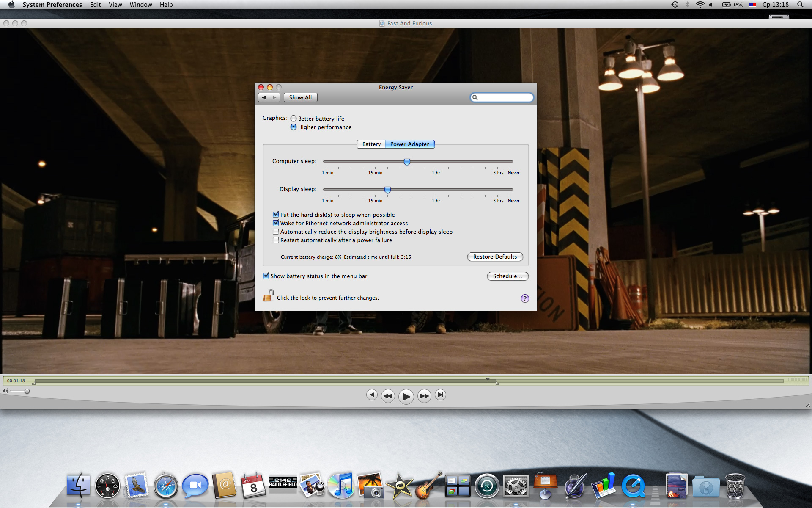This screenshot has height=508, width=812.
Task: Toggle Wake for Ethernet network administrator access
Action: (x=276, y=223)
